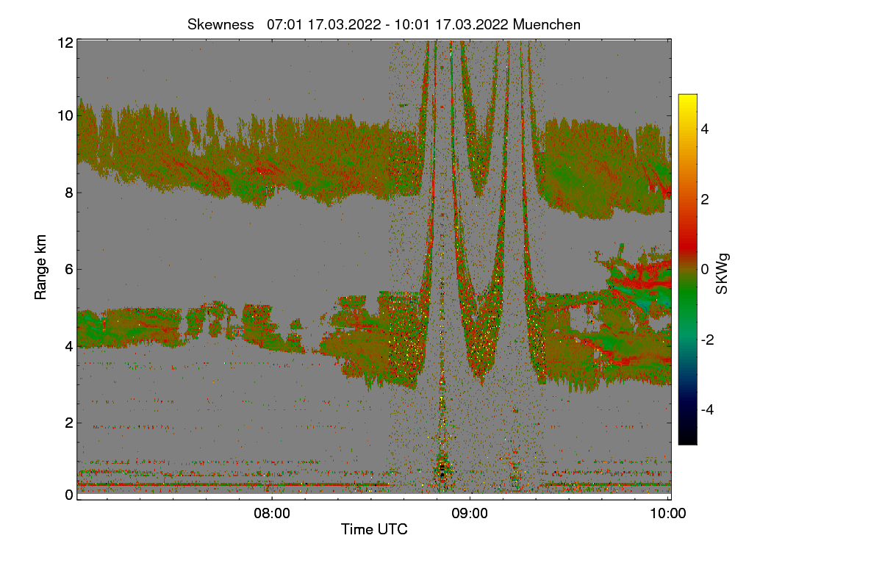
Task: Click the 'Time UTC' x-axis label
Action: pos(374,529)
